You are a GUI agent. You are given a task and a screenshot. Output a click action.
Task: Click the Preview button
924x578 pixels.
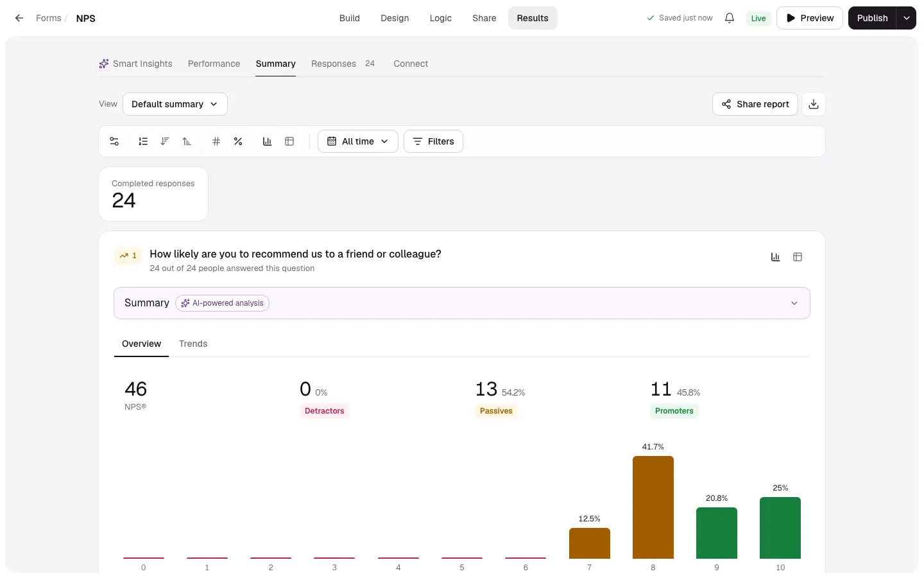pos(810,18)
